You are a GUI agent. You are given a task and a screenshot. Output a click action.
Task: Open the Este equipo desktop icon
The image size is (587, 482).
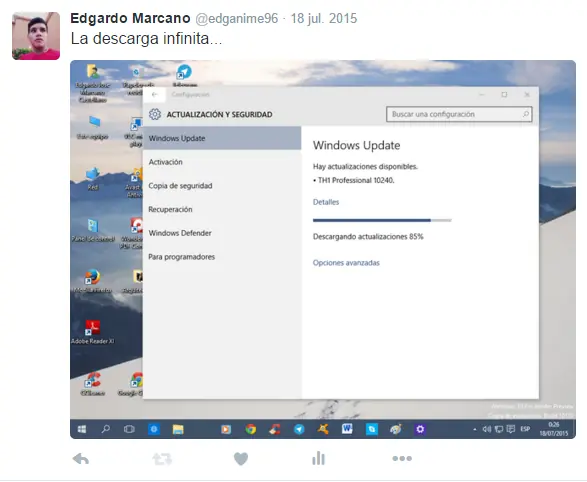click(92, 128)
